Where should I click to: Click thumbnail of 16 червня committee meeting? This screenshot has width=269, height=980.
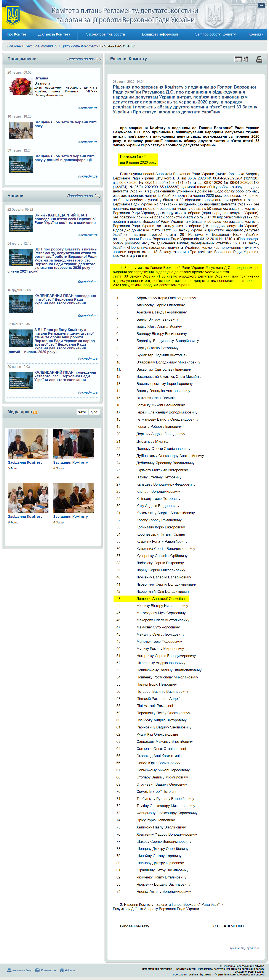(x=21, y=131)
